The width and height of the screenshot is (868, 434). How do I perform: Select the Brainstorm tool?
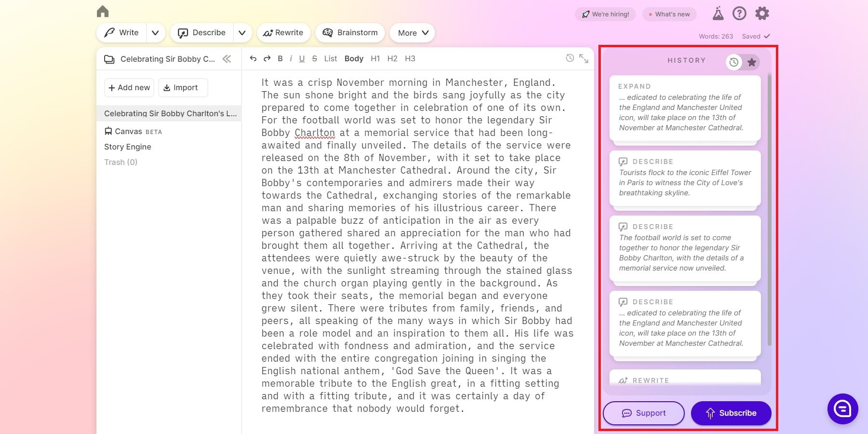[x=350, y=33]
